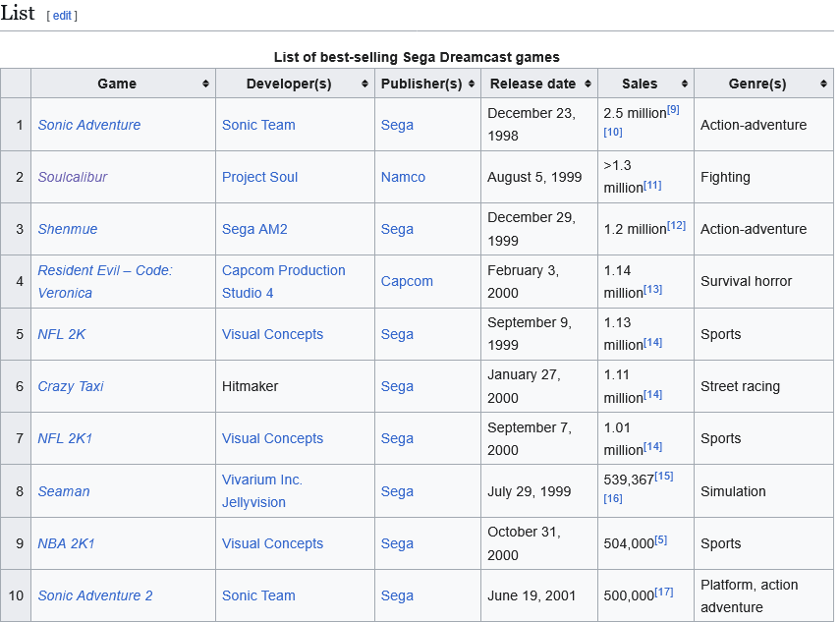Click Genre(s) column sort arrows
This screenshot has height=622, width=840.
[x=823, y=84]
